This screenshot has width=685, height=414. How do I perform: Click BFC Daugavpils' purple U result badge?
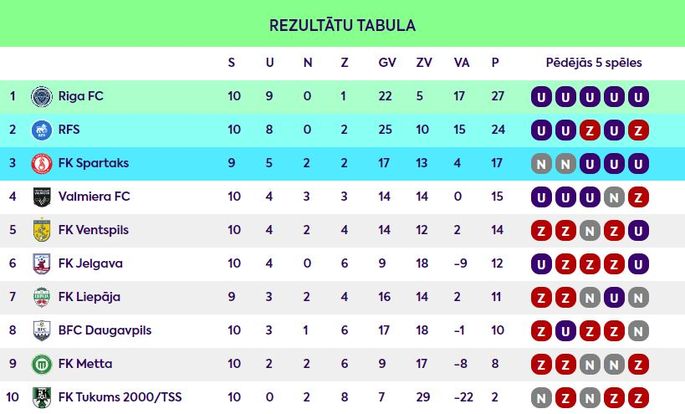point(565,331)
